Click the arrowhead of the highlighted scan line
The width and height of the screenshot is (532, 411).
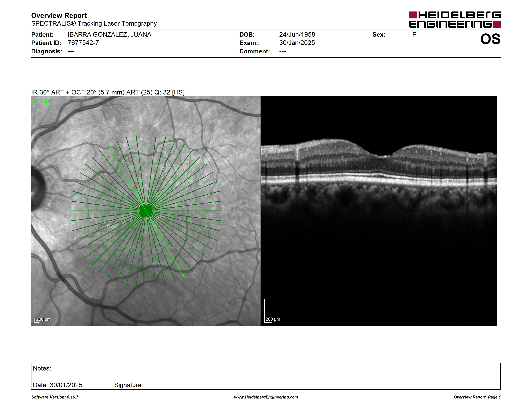pos(183,275)
